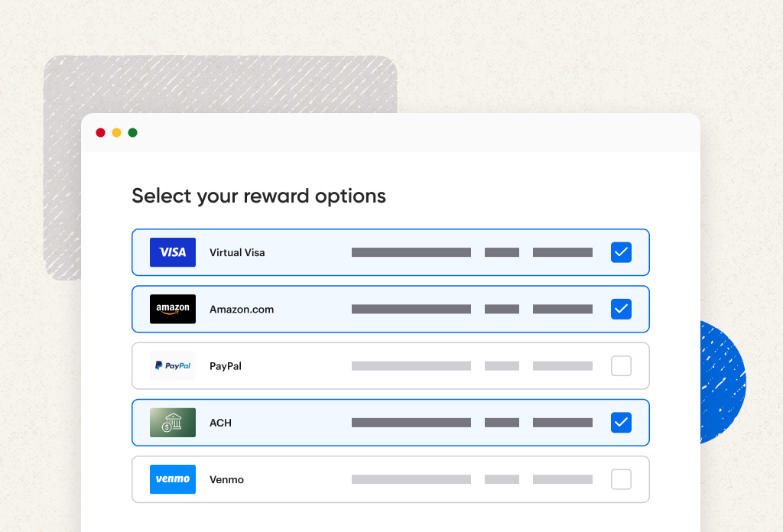Image resolution: width=783 pixels, height=532 pixels.
Task: Click the PayPal logo icon
Action: pyautogui.click(x=172, y=365)
